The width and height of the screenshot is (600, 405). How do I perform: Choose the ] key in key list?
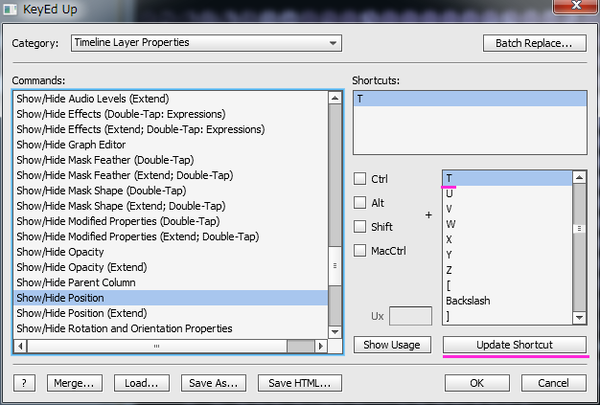[507, 316]
